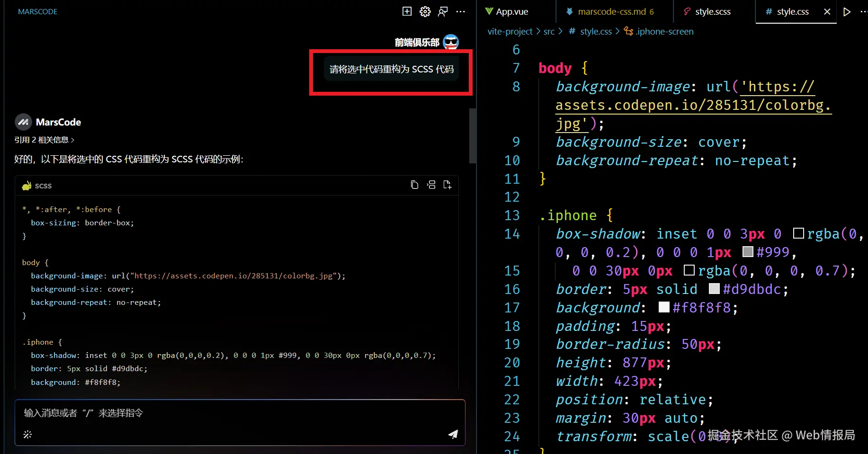Send the chat message
The width and height of the screenshot is (868, 454).
point(453,434)
